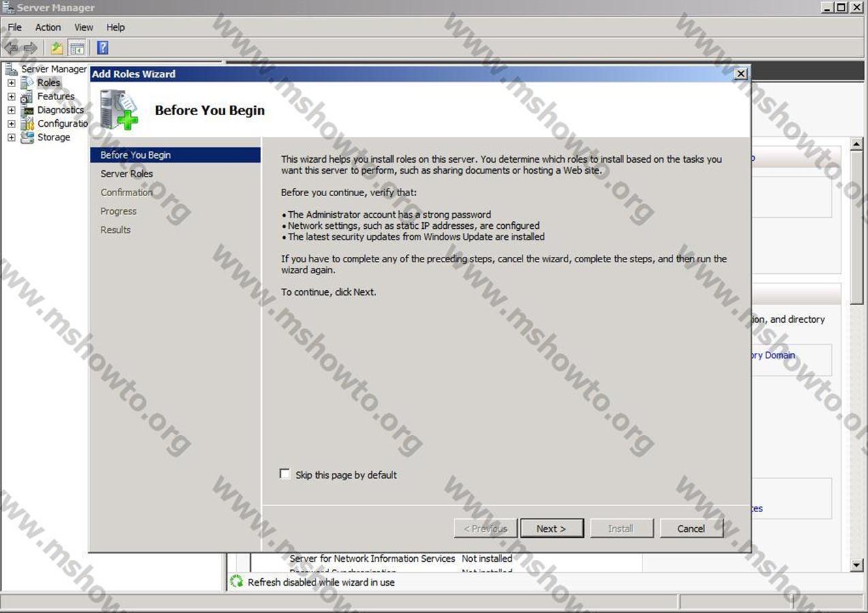Select Storage in the Server Manager tree
This screenshot has height=613, width=868.
tap(54, 138)
